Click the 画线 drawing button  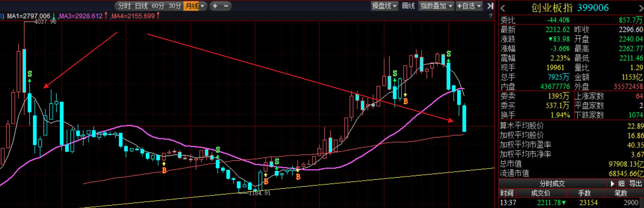(408, 6)
